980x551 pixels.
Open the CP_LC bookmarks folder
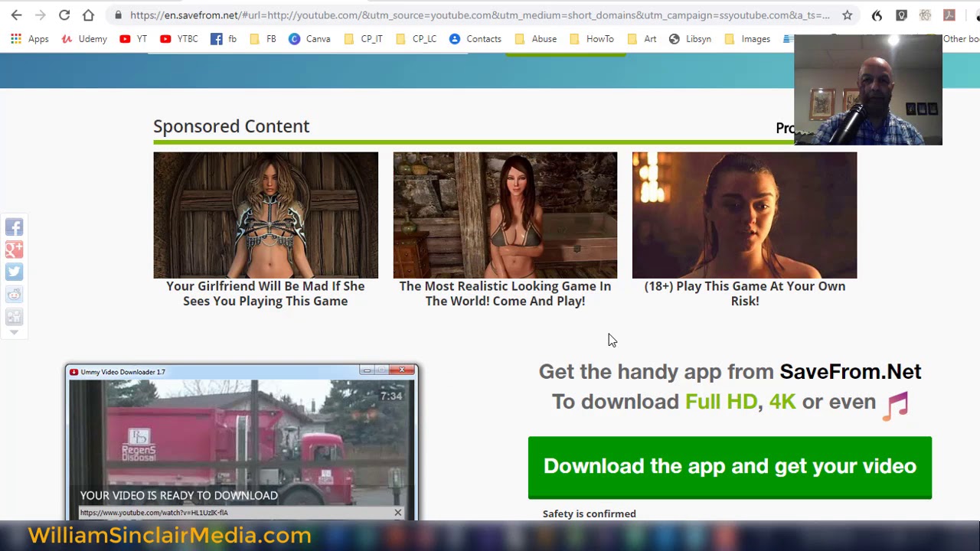[416, 39]
